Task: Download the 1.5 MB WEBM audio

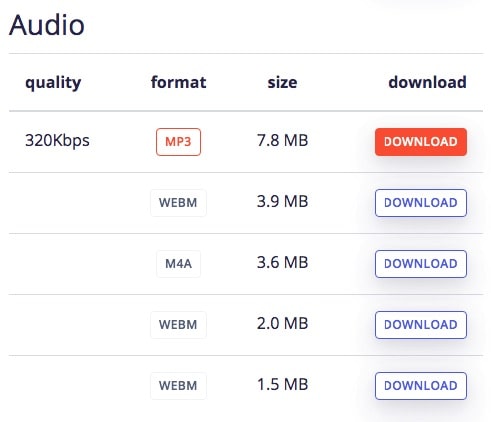Action: [x=421, y=386]
